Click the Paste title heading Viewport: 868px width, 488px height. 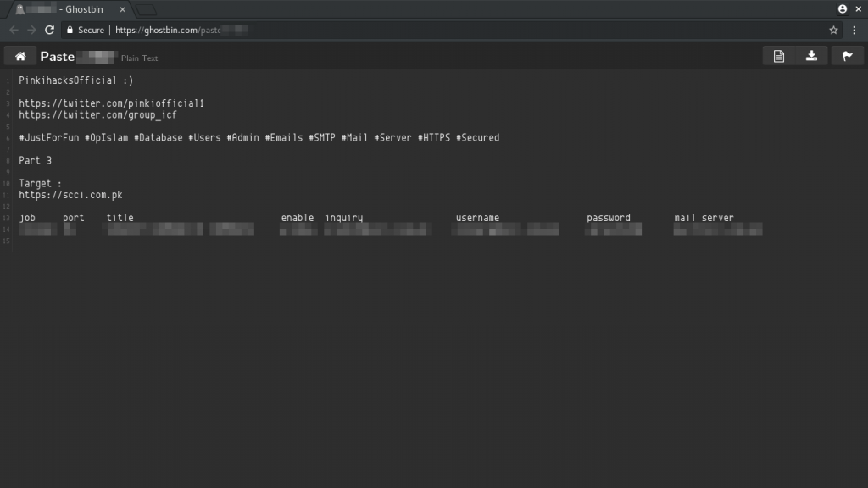[57, 57]
